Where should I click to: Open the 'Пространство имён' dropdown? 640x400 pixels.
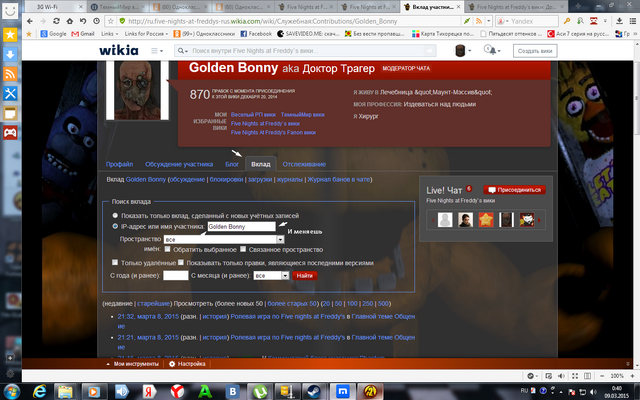pyautogui.click(x=224, y=240)
